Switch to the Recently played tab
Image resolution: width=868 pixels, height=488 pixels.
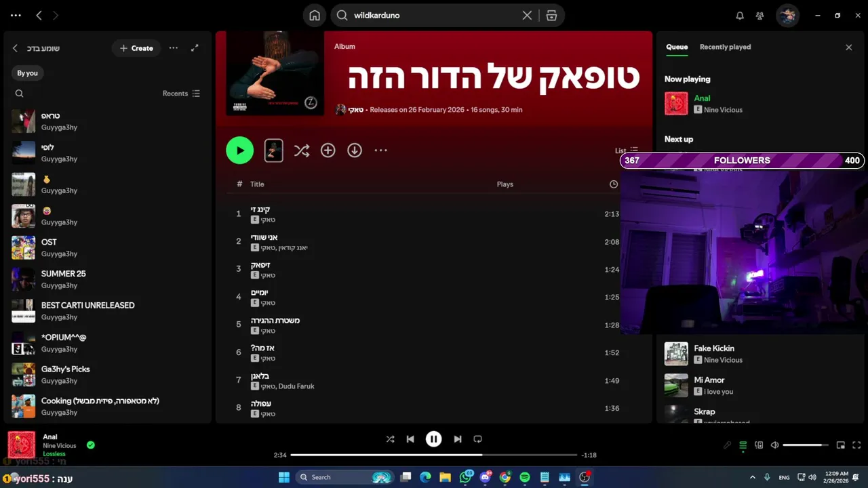pyautogui.click(x=725, y=47)
